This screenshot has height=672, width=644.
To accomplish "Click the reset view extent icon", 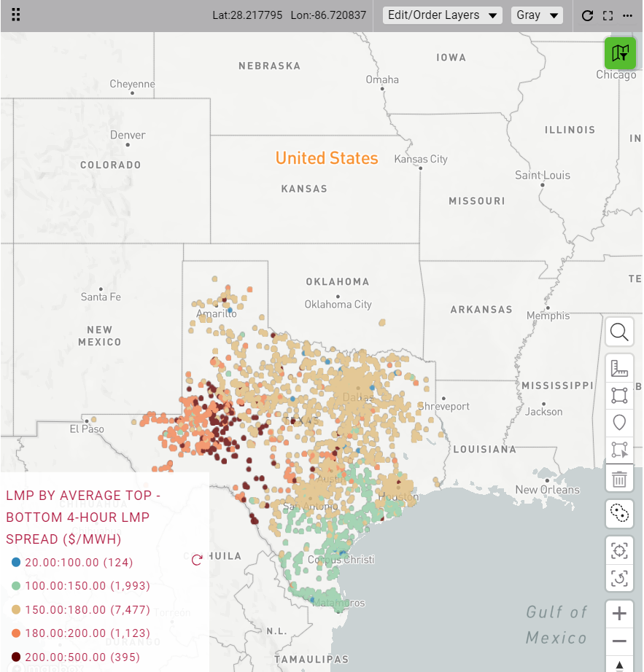I will (619, 578).
